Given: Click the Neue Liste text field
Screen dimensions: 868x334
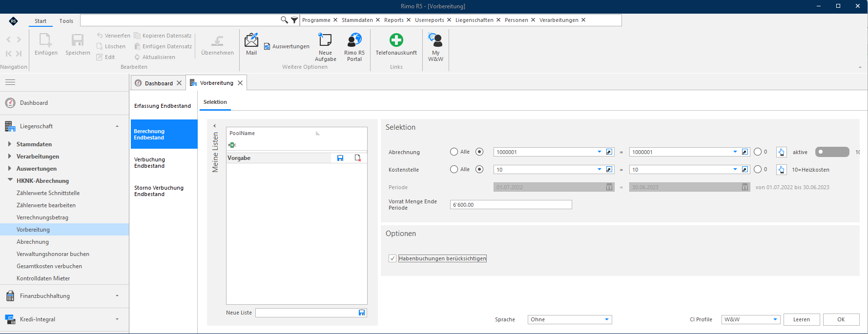Looking at the screenshot, I should 307,313.
